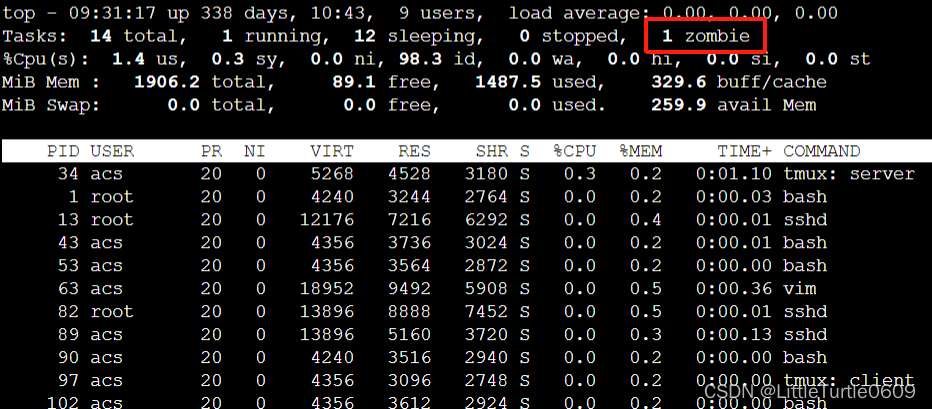Viewport: 932px width, 409px height.
Task: Click the SHR value 6292
Action: pos(486,220)
